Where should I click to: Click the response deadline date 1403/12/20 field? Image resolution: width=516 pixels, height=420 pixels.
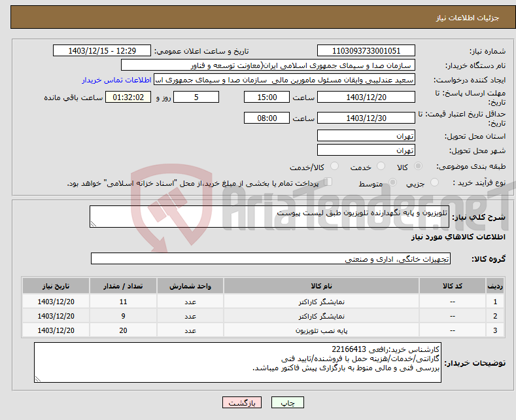(x=366, y=97)
